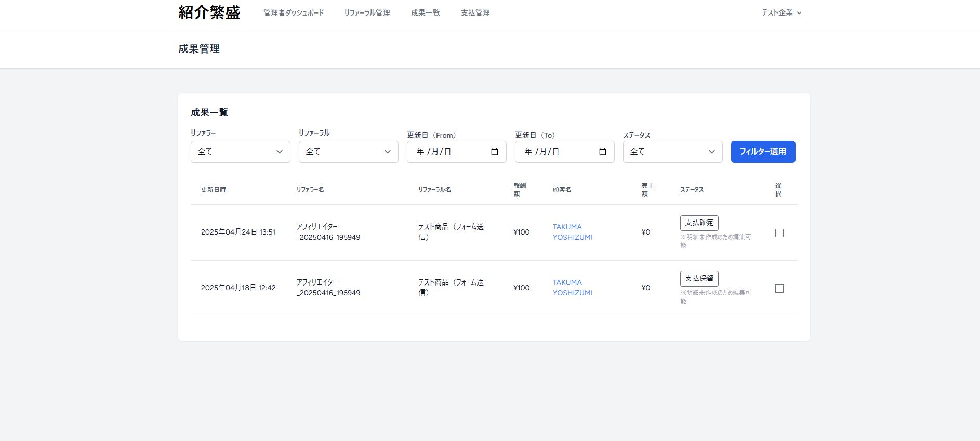Open 支払管理 in the nav bar
The height and width of the screenshot is (441, 980).
[x=475, y=12]
